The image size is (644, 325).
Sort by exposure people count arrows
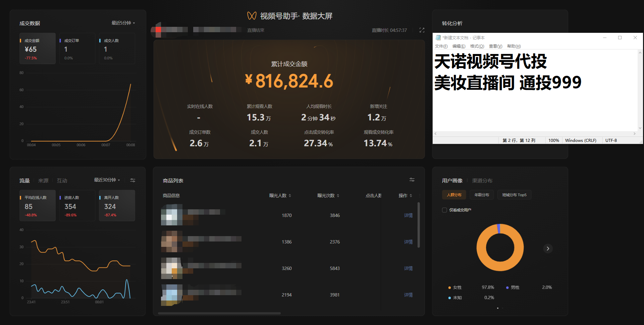click(290, 196)
